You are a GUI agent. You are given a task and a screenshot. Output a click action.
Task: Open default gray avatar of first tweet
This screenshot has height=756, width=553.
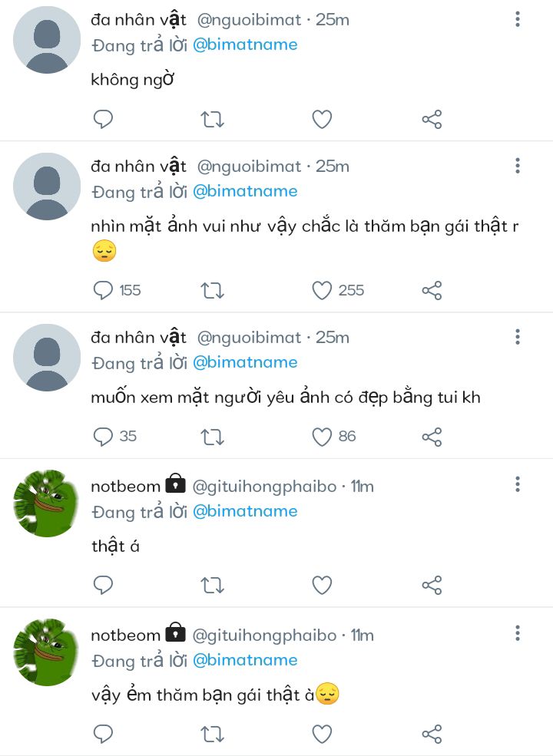[x=47, y=39]
